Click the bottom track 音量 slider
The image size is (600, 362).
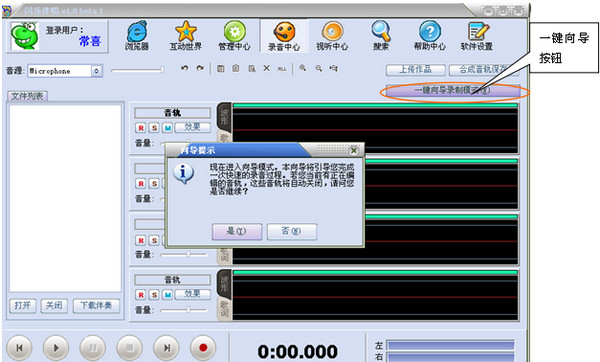click(x=184, y=310)
